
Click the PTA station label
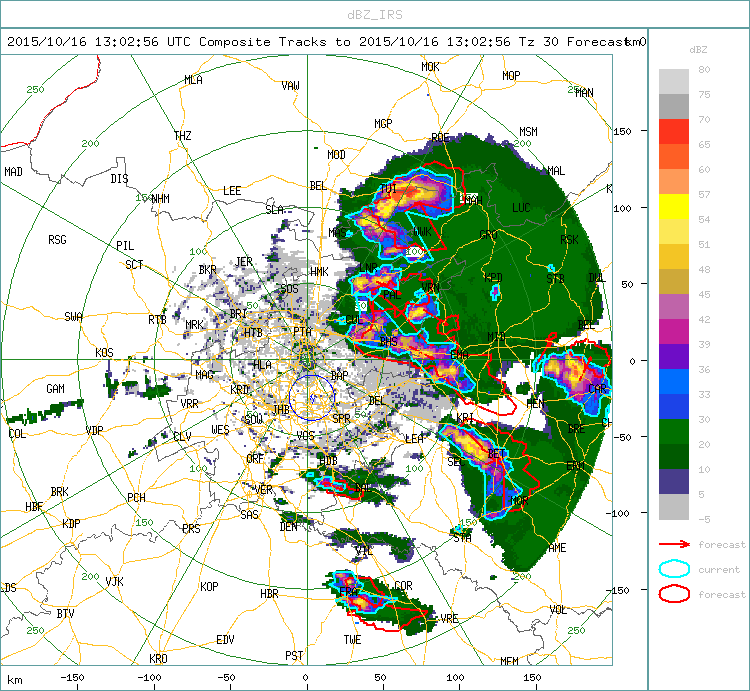tap(302, 331)
